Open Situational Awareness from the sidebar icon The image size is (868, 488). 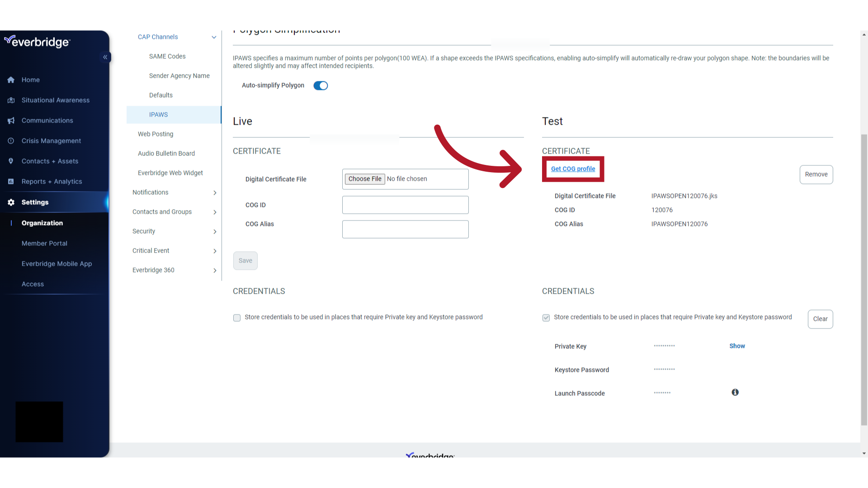tap(11, 100)
